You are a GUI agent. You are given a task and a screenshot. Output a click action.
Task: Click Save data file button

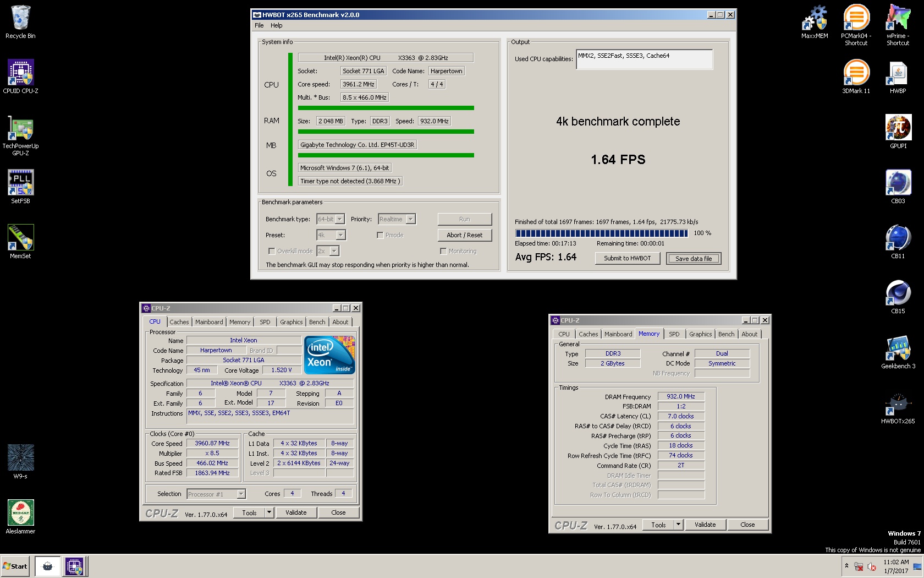694,258
